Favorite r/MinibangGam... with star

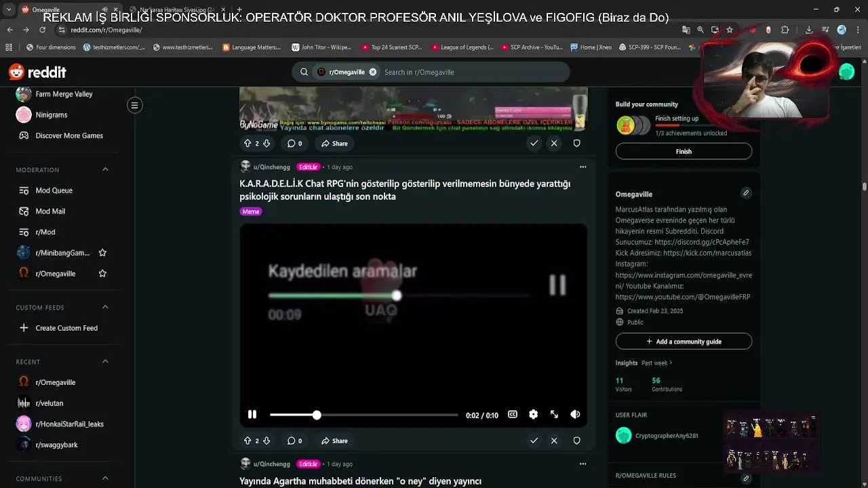coord(102,253)
